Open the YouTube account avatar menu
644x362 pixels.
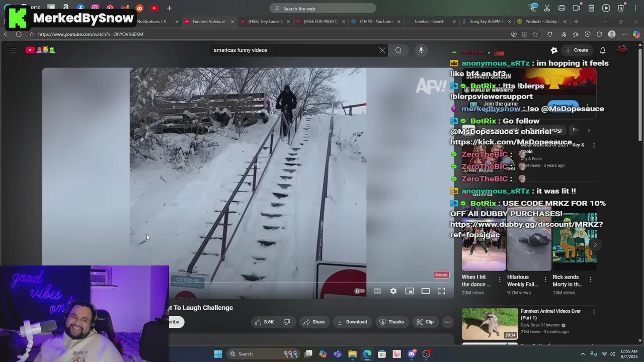click(623, 50)
